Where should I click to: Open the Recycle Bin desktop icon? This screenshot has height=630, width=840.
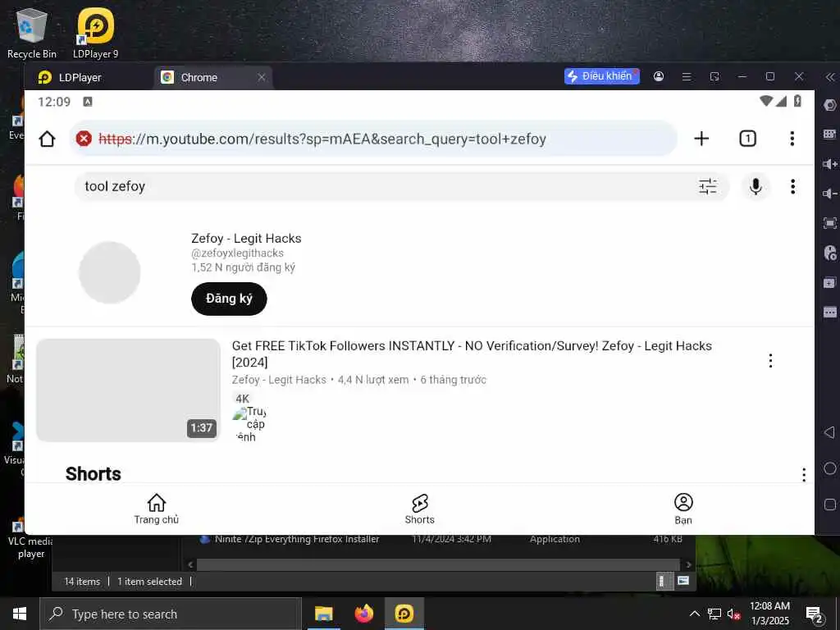[31, 33]
